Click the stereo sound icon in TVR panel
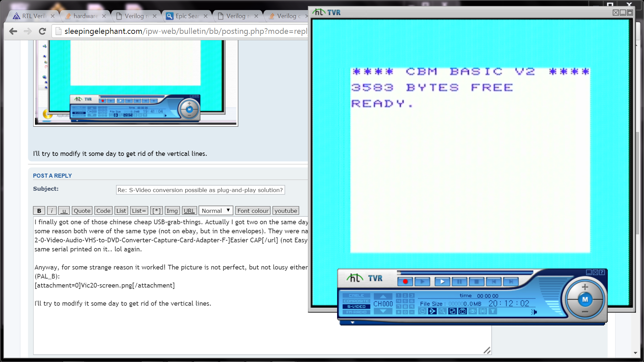The image size is (644, 362). tap(483, 311)
